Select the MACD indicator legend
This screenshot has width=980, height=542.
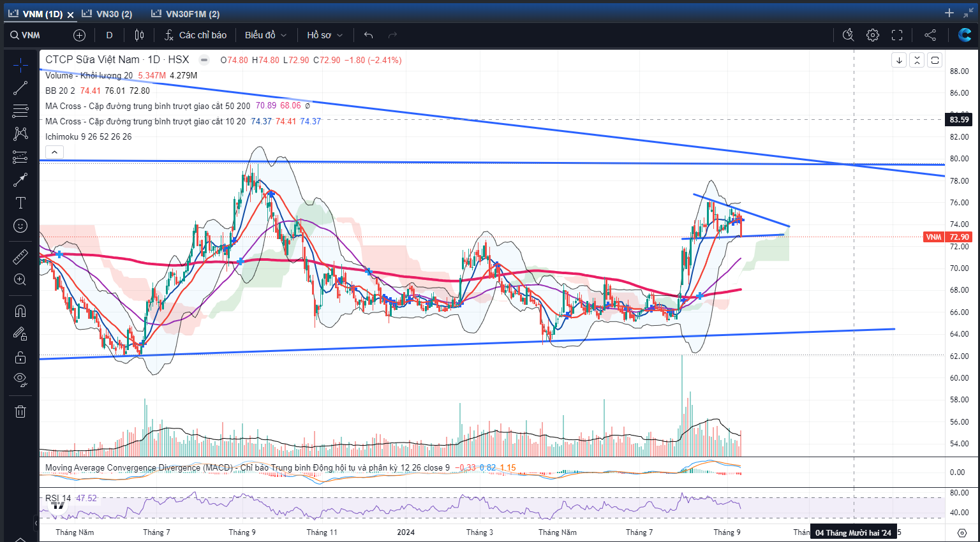coord(247,467)
